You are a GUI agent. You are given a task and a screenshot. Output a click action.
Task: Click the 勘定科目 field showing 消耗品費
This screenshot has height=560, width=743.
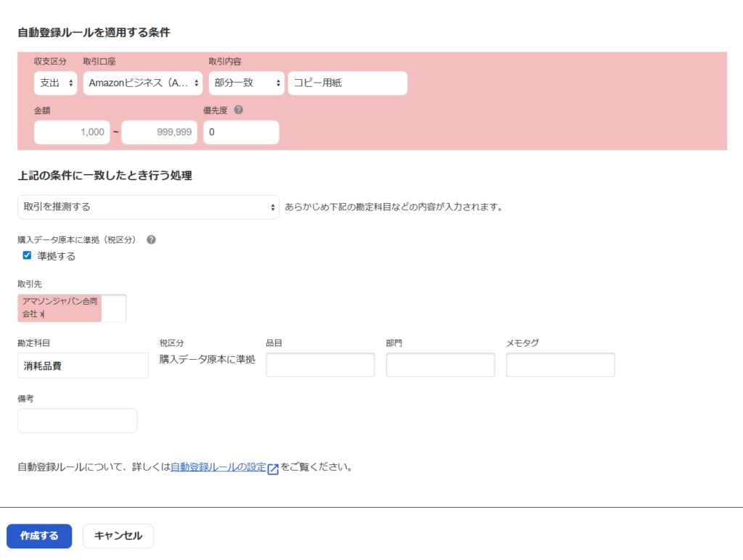coord(83,366)
